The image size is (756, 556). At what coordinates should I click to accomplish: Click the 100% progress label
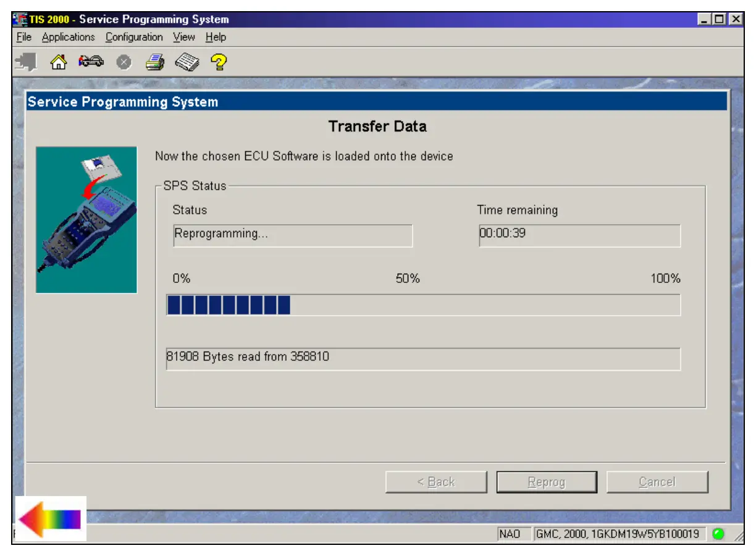(665, 279)
